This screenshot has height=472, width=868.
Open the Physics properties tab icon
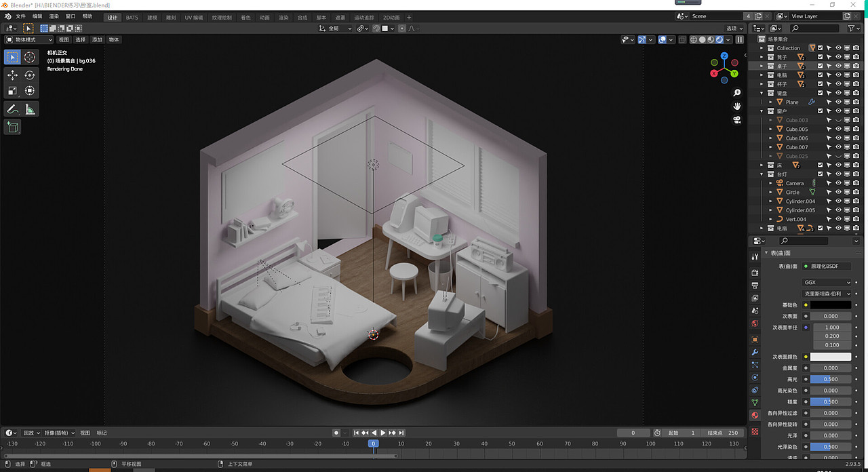coord(755,378)
